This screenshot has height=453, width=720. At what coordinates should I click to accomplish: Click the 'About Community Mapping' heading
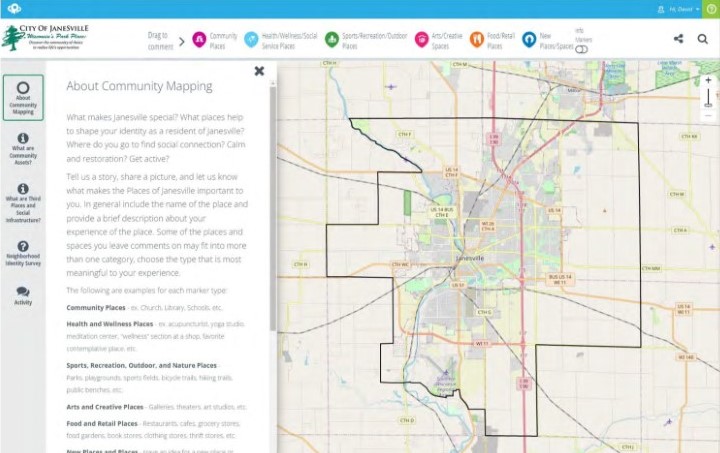(x=139, y=86)
